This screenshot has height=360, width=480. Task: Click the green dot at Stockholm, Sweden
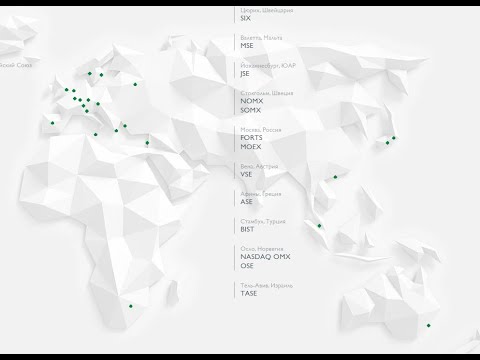101,75
